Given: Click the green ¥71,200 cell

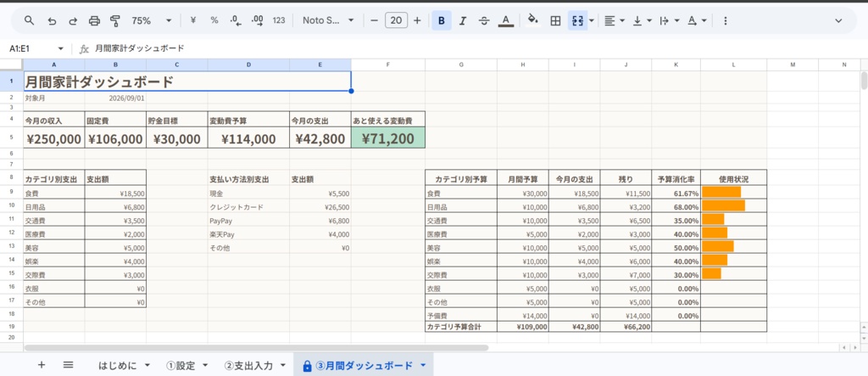Looking at the screenshot, I should pyautogui.click(x=388, y=137).
